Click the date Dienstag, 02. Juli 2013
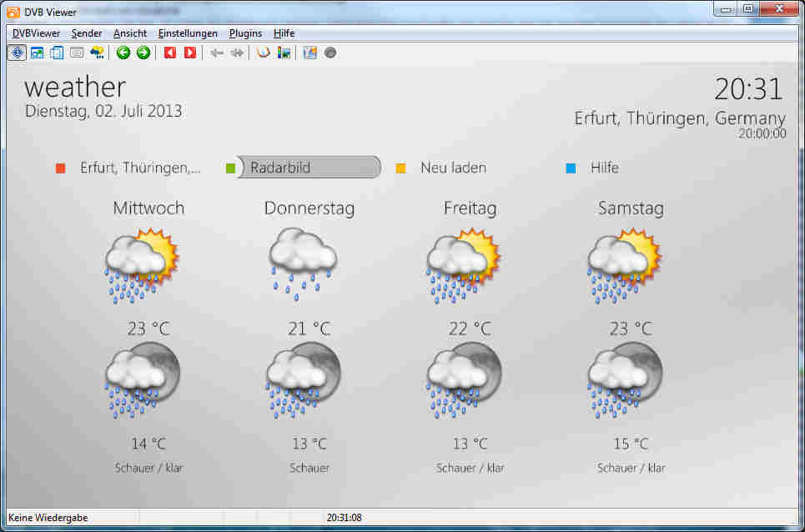Screen dimensions: 805x532 pos(103,112)
